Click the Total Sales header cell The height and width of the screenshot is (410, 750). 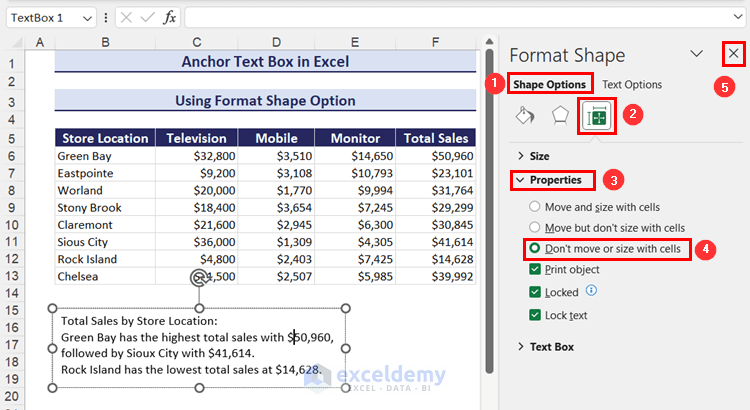pyautogui.click(x=435, y=138)
